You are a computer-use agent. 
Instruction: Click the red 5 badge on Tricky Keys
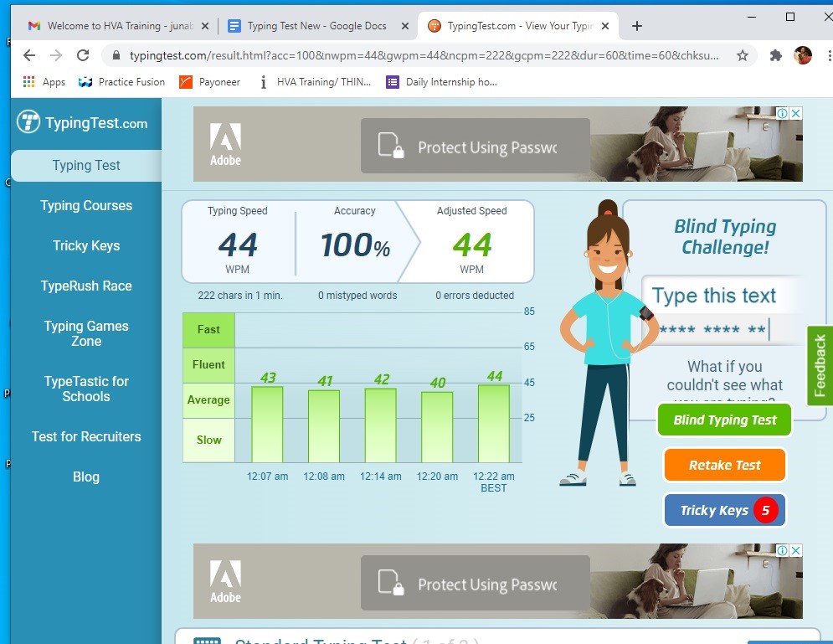point(765,510)
